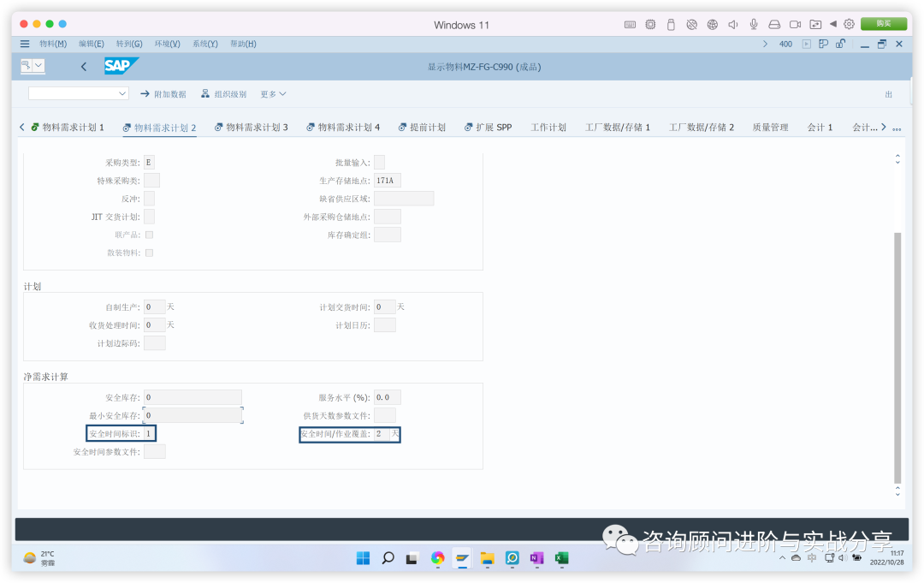Open Google Chrome from the taskbar
This screenshot has height=583, width=924.
point(437,557)
